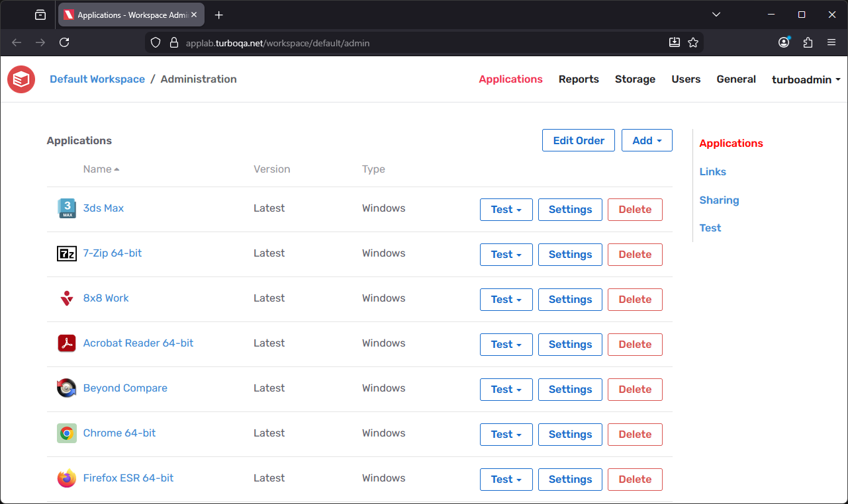Click the bookmark star in address bar
The width and height of the screenshot is (848, 504).
coord(693,42)
